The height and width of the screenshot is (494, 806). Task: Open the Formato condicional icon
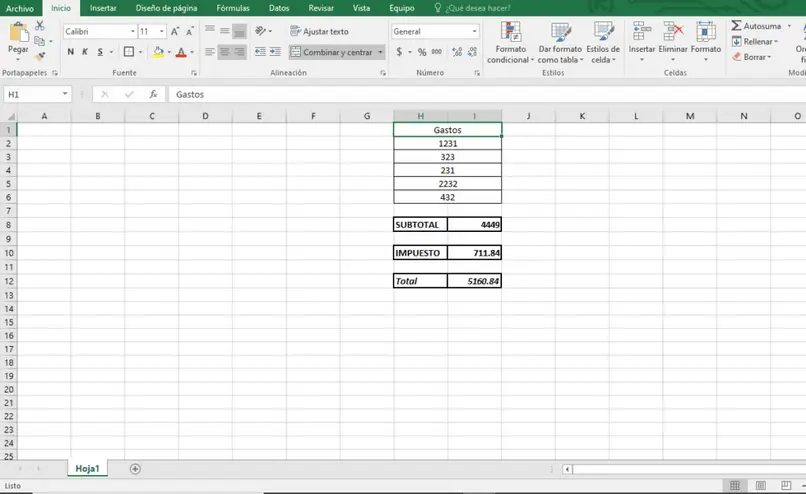point(510,32)
